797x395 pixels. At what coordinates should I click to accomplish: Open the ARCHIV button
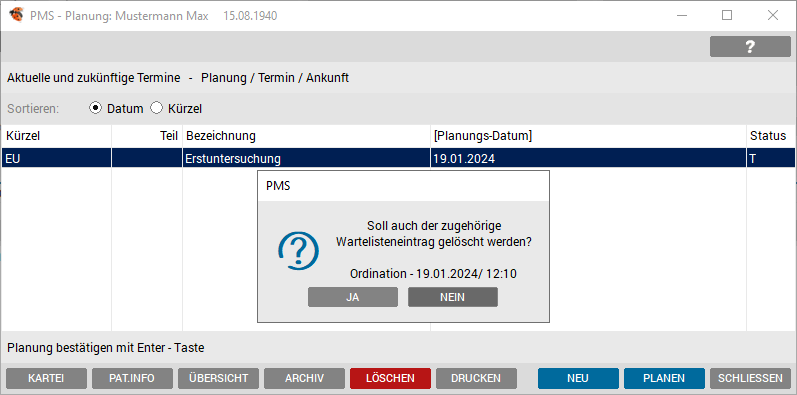coord(304,378)
